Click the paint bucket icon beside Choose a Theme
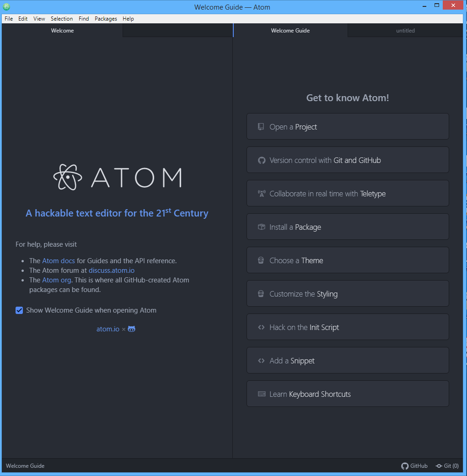The width and height of the screenshot is (467, 476). pyautogui.click(x=261, y=260)
